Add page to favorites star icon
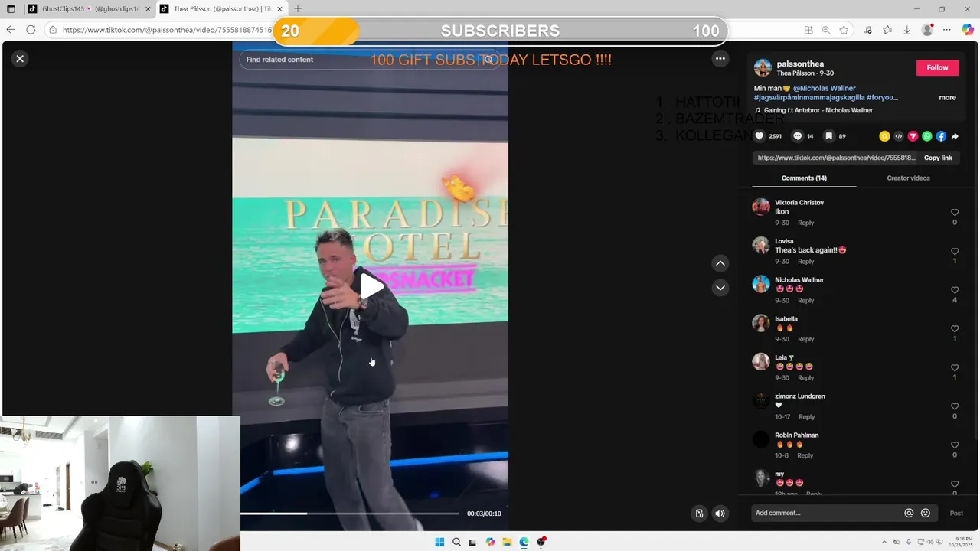 click(844, 30)
